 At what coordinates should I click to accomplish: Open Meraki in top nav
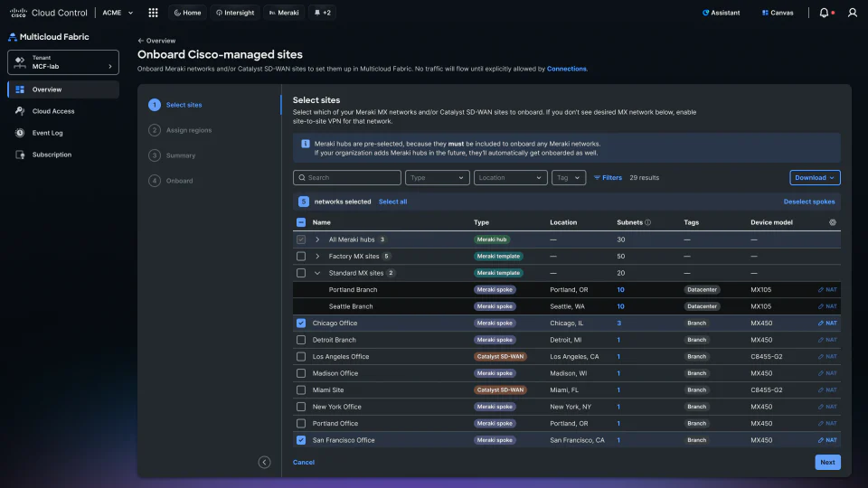(284, 13)
